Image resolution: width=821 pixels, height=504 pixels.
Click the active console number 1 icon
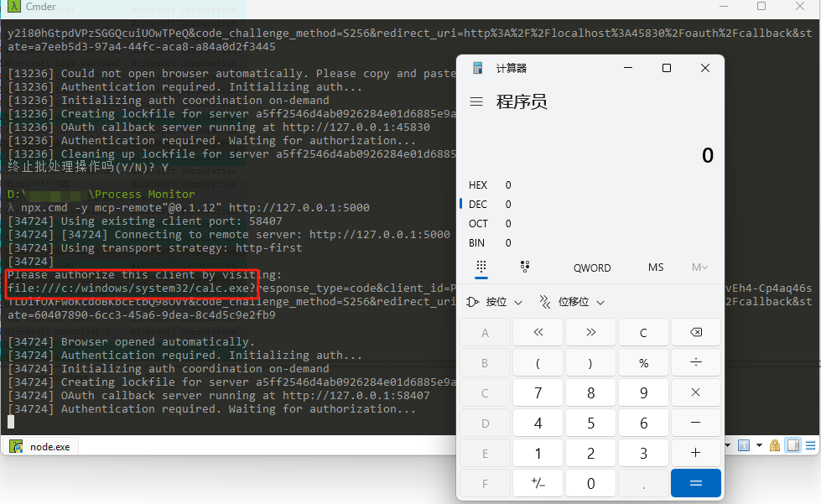[x=744, y=445]
